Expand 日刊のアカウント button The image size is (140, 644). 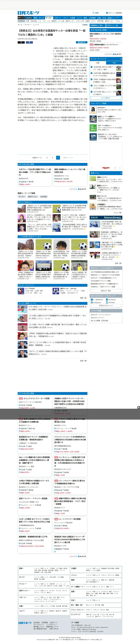pyautogui.click(x=106, y=306)
